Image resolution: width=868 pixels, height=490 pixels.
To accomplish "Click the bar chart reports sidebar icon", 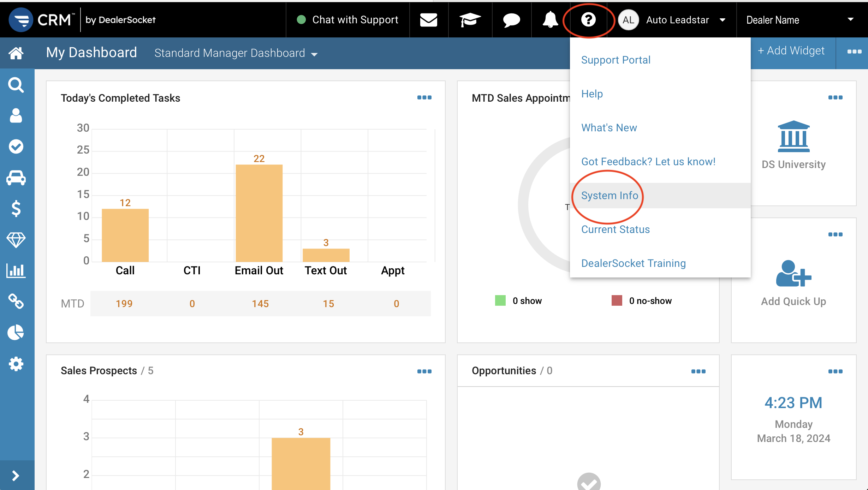I will (16, 270).
